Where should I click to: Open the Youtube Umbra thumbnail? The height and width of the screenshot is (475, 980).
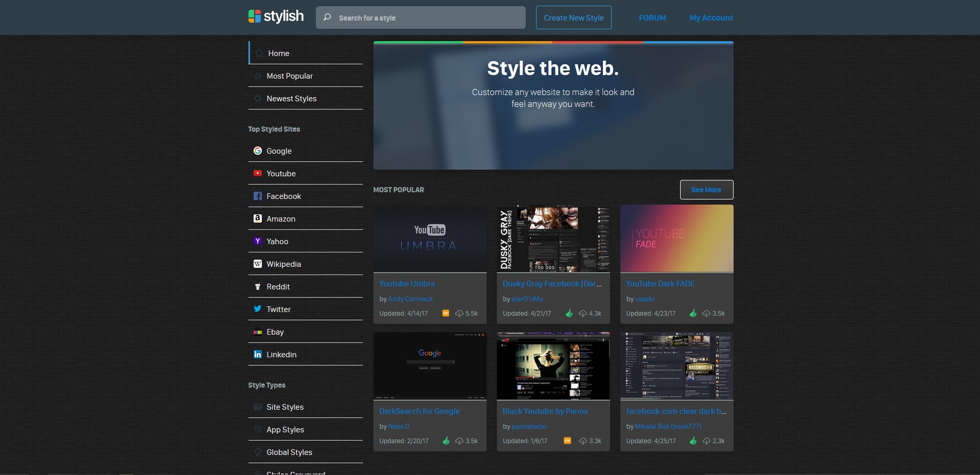pyautogui.click(x=430, y=239)
